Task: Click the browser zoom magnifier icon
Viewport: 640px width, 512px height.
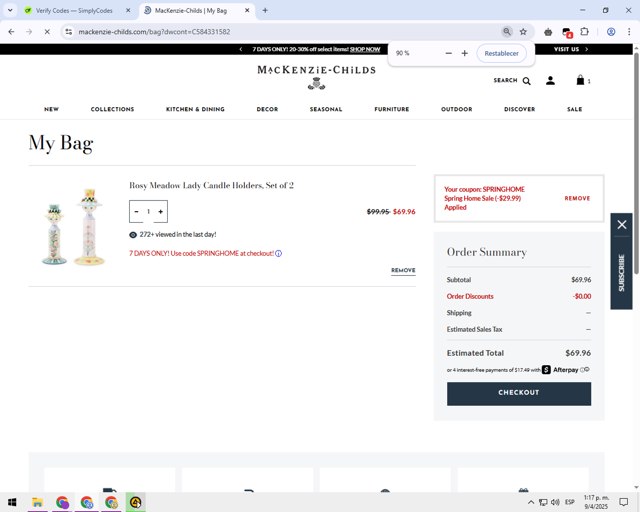Action: pos(507,31)
